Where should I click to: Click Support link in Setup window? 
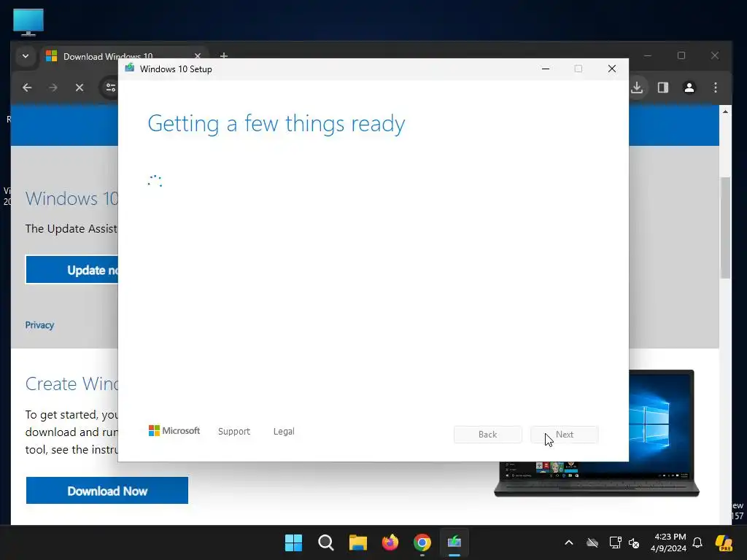[x=234, y=432]
